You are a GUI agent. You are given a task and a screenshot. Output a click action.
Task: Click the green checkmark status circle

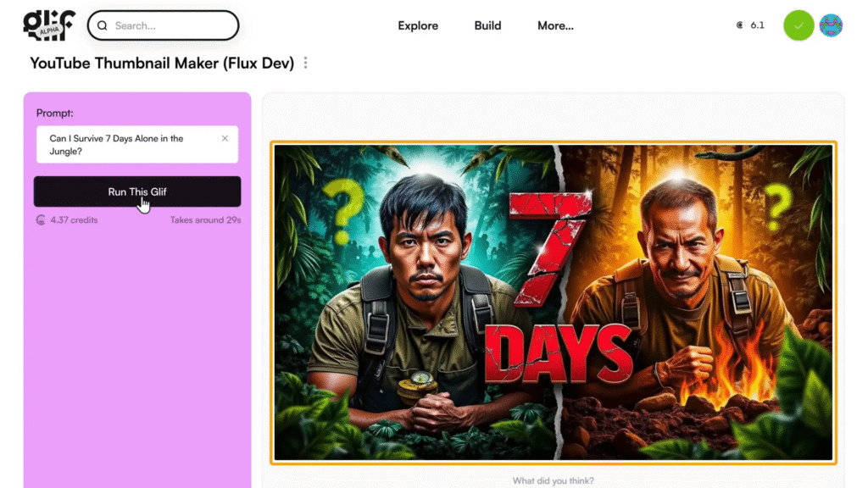click(798, 25)
